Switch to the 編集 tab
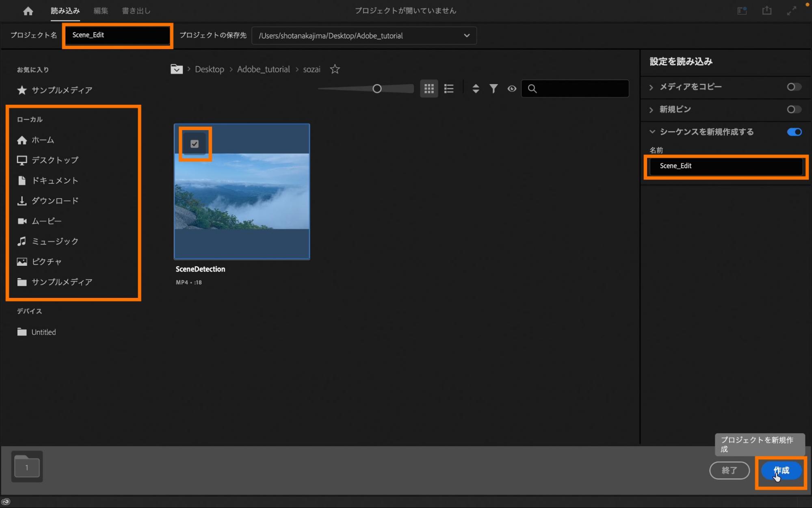 (101, 11)
